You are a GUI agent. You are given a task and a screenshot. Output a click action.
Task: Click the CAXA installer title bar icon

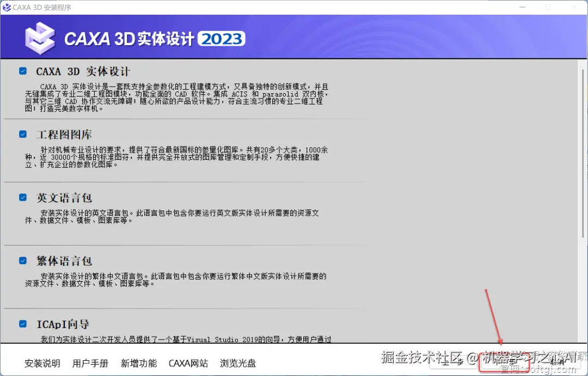(7, 7)
